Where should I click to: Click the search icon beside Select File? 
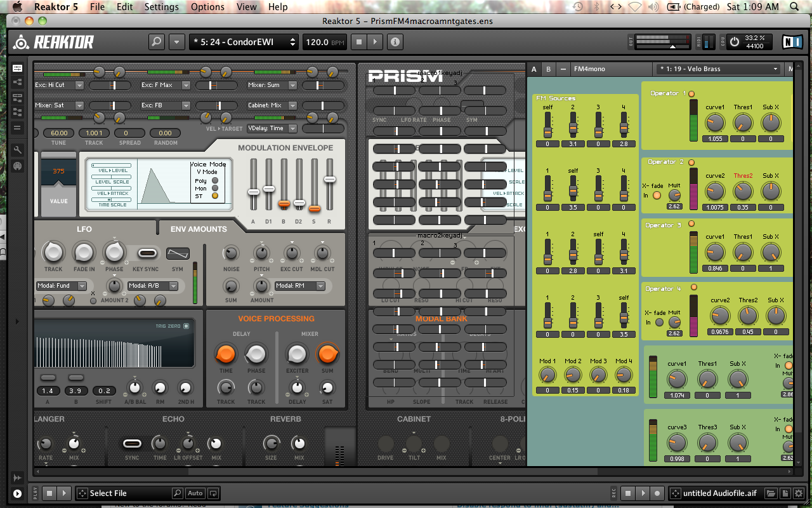[178, 493]
